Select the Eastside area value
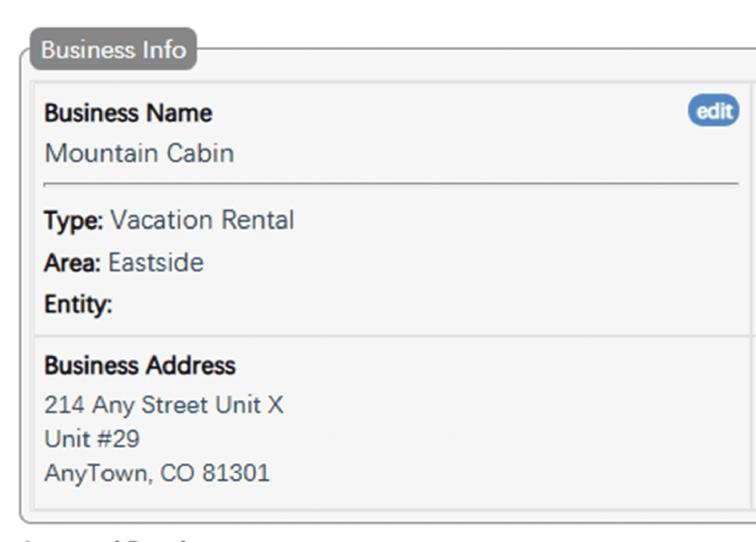 click(x=156, y=263)
